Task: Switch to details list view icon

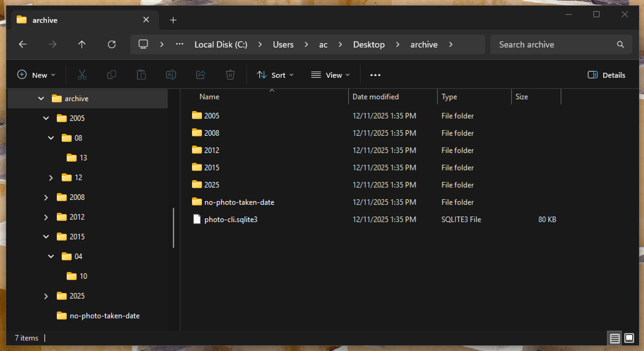Action: [x=615, y=338]
